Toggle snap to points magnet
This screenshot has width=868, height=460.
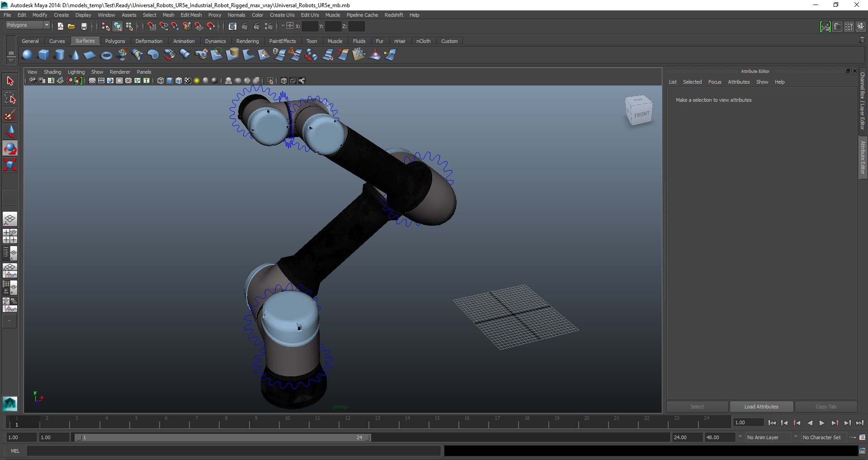pos(175,26)
